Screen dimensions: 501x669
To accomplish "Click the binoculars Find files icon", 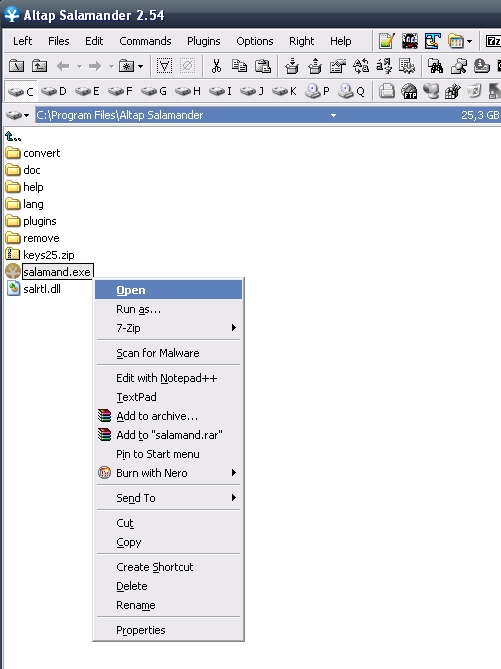I will (x=436, y=66).
